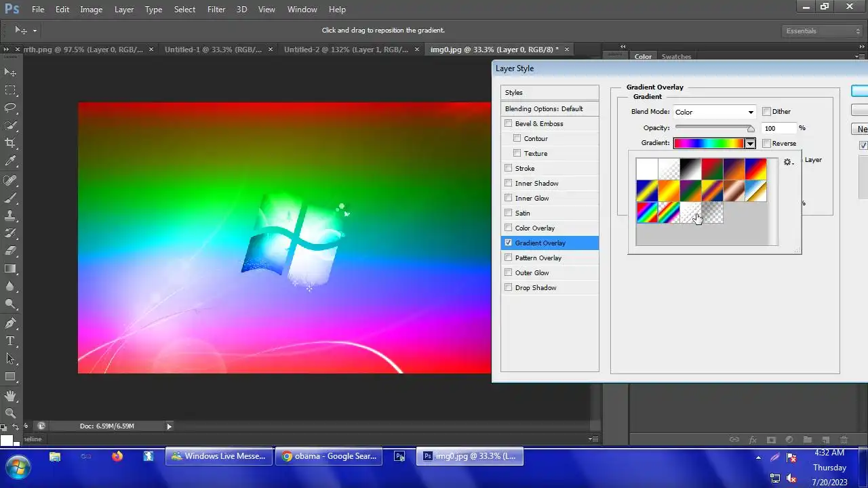Select the Crop tool
This screenshot has height=488, width=868.
[10, 143]
